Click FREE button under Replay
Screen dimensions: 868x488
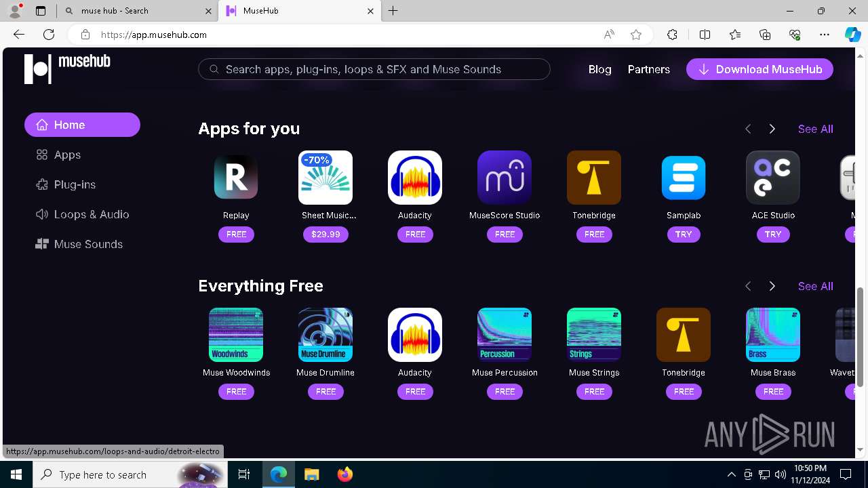[236, 235]
